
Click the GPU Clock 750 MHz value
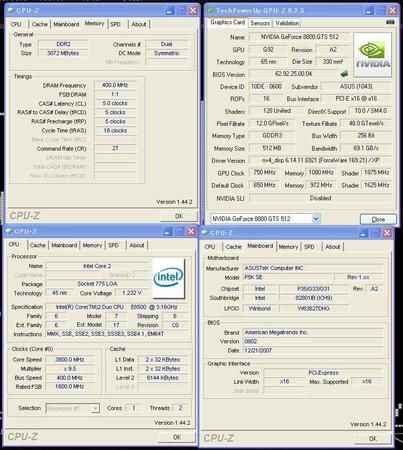264,173
